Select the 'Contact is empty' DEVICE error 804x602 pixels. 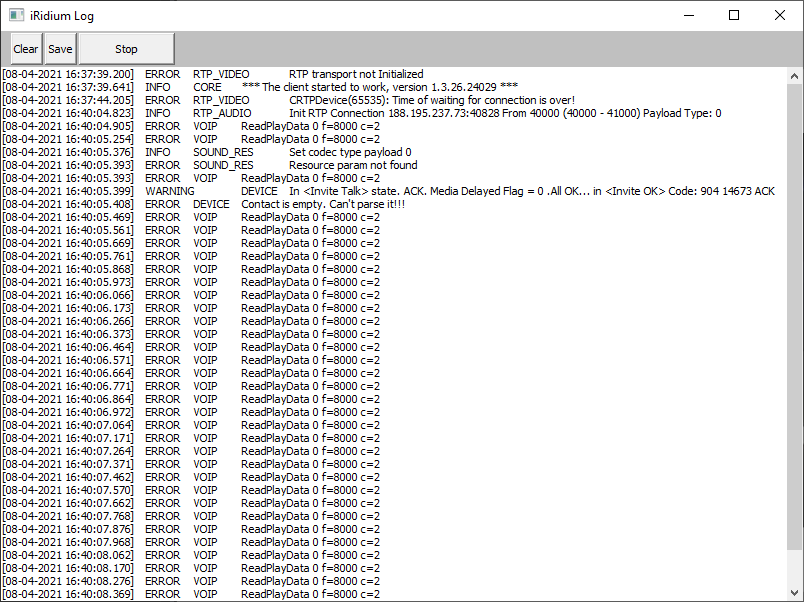coord(322,204)
